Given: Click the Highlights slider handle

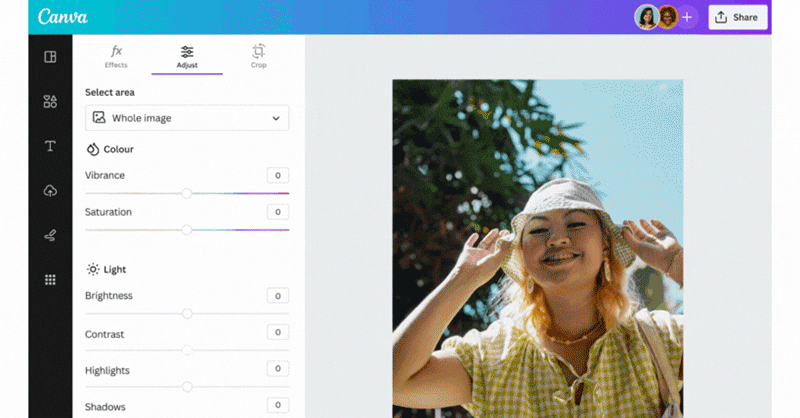Looking at the screenshot, I should (x=187, y=387).
